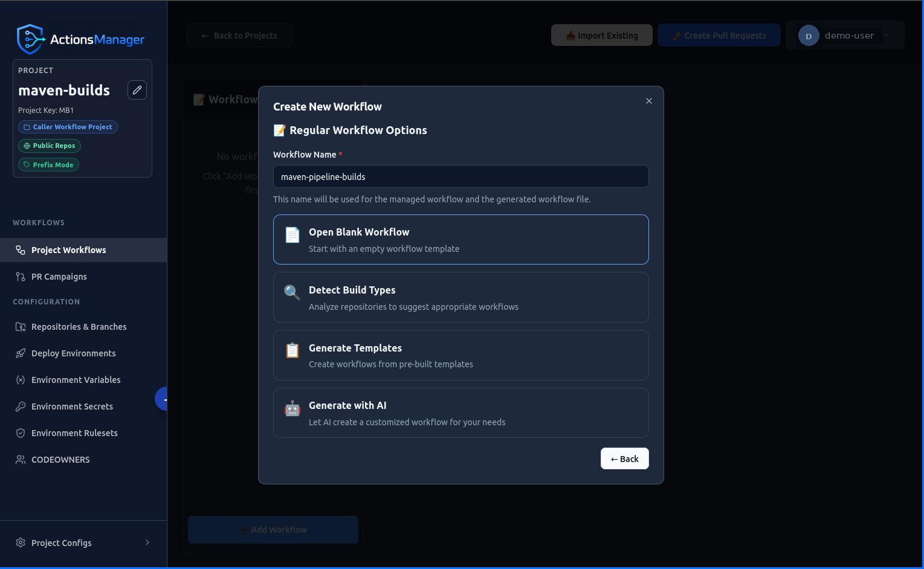This screenshot has height=569, width=924.
Task: Select the Open Blank Workflow option
Action: click(x=461, y=240)
